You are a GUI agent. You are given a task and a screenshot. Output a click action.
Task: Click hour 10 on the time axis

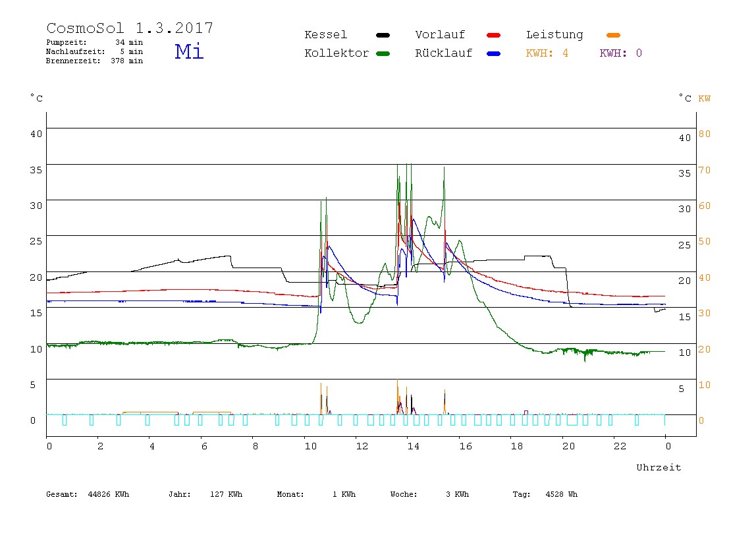[311, 447]
